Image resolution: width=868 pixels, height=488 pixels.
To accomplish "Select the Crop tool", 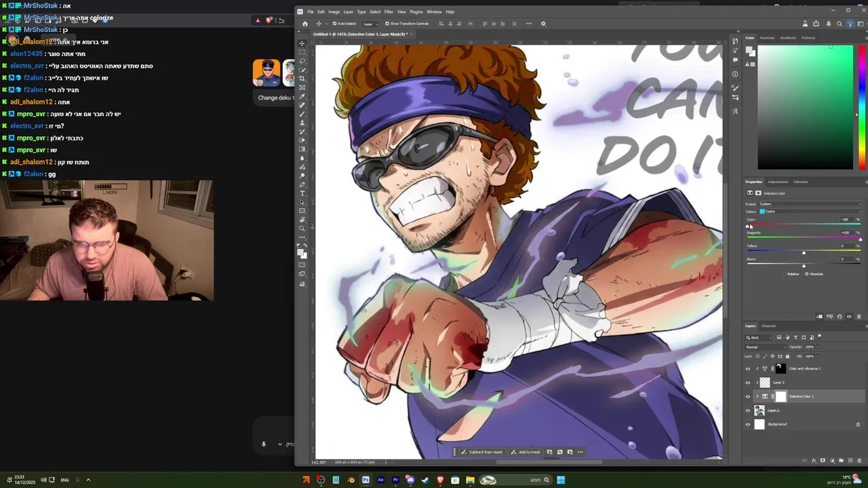I will 302,79.
